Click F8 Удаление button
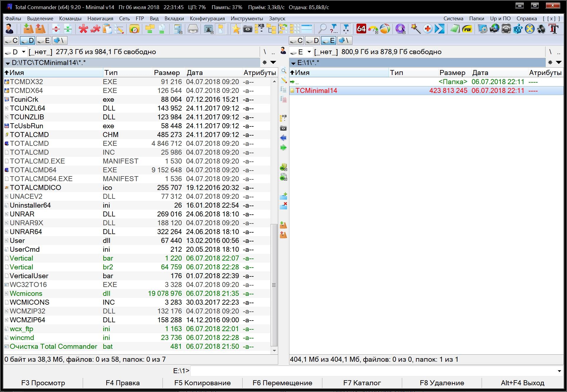567x392 pixels. [x=442, y=383]
